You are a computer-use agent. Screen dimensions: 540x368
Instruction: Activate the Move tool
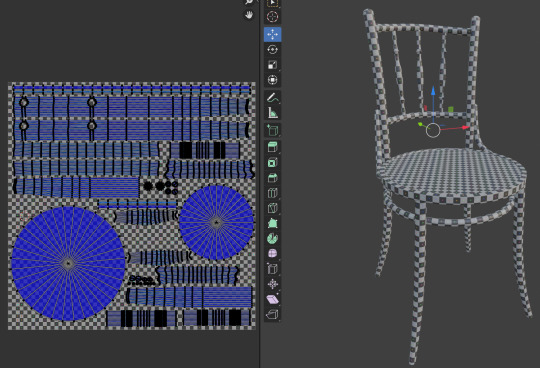(272, 34)
